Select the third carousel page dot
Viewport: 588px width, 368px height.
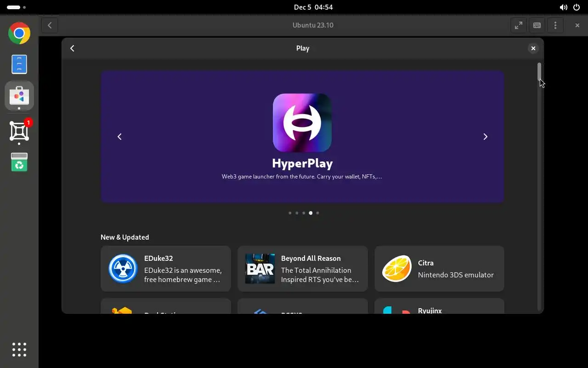304,213
